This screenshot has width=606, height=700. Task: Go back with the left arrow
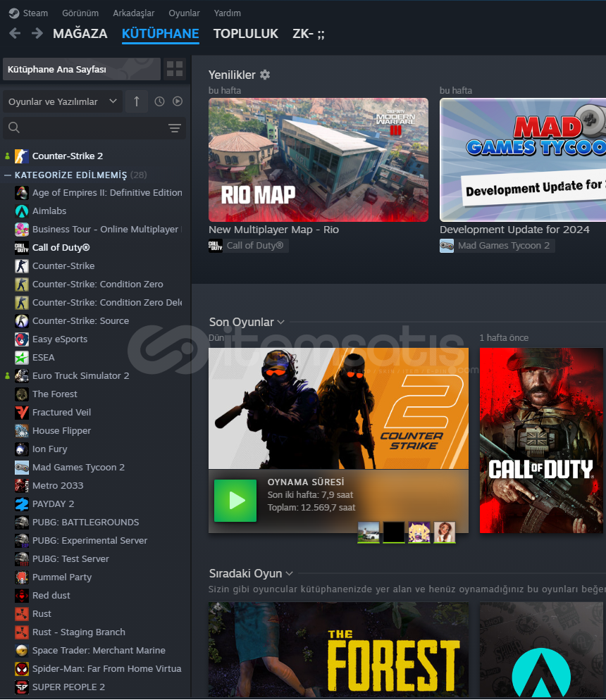[x=15, y=34]
